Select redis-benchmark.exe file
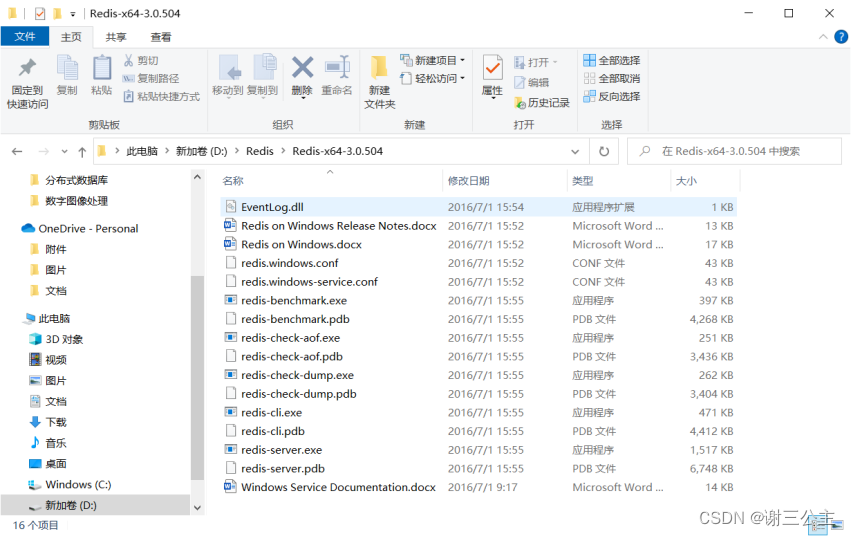This screenshot has height=536, width=851. 478,301
